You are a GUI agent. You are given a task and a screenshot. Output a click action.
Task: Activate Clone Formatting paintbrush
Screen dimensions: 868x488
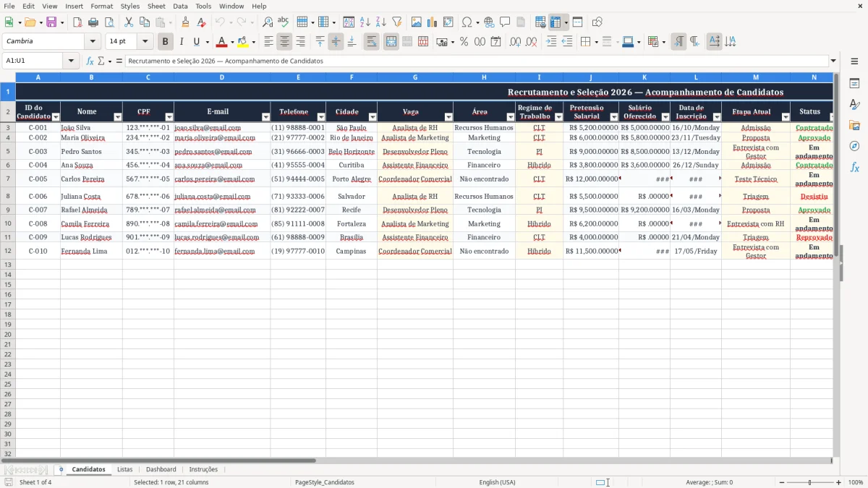click(186, 22)
